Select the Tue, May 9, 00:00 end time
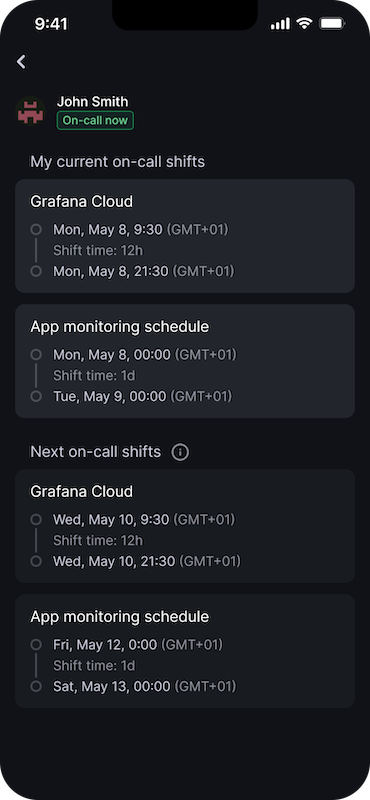The width and height of the screenshot is (370, 800). click(143, 396)
